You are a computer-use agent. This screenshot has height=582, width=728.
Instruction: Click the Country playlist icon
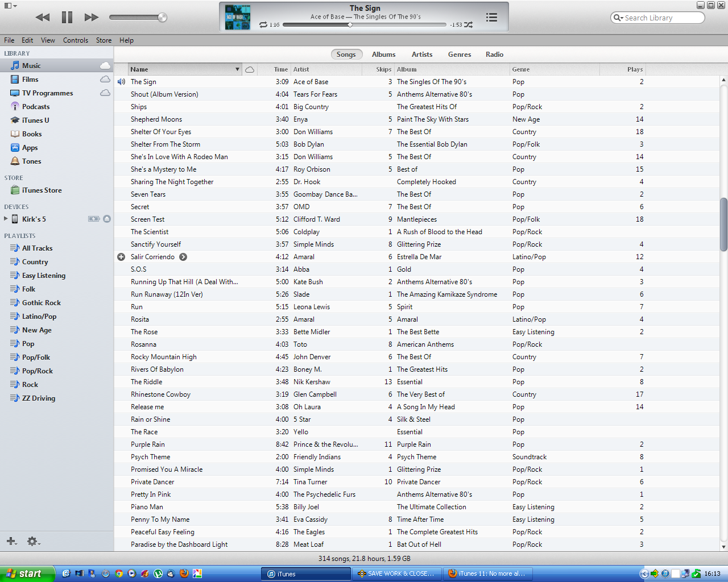(15, 262)
